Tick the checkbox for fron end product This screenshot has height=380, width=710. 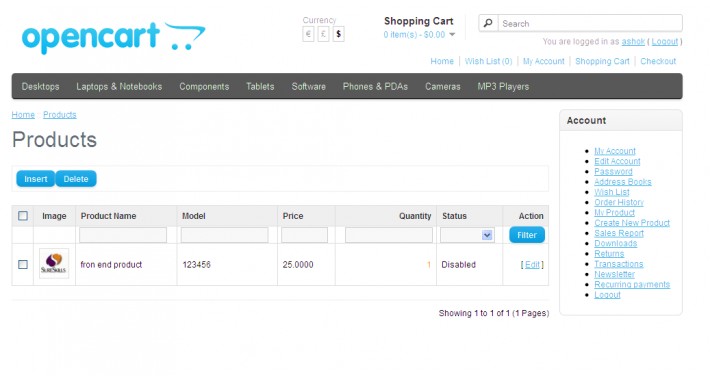(x=23, y=264)
